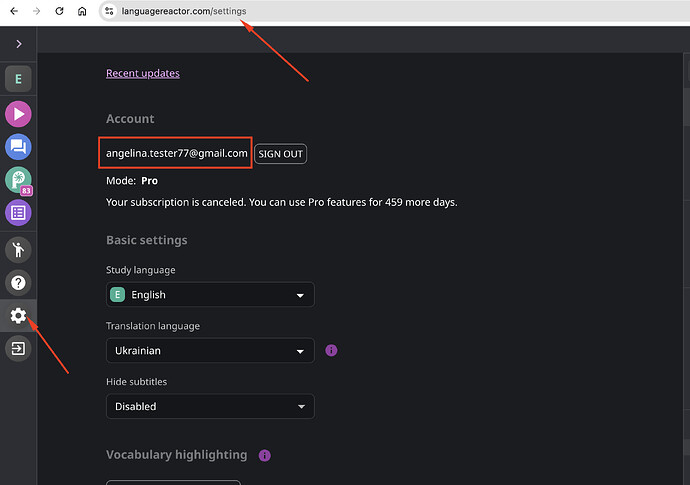Click the waving person icon in sidebar
The width and height of the screenshot is (690, 485).
click(18, 250)
